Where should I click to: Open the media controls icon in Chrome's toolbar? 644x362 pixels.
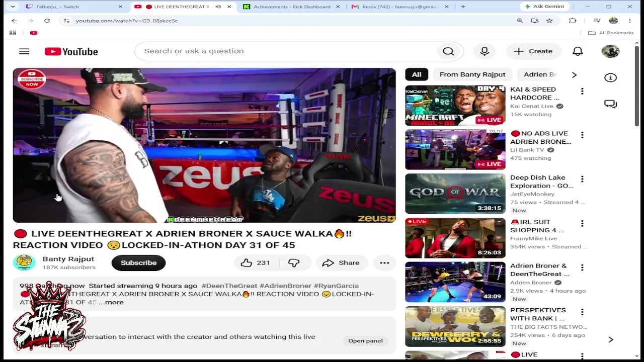(x=597, y=21)
